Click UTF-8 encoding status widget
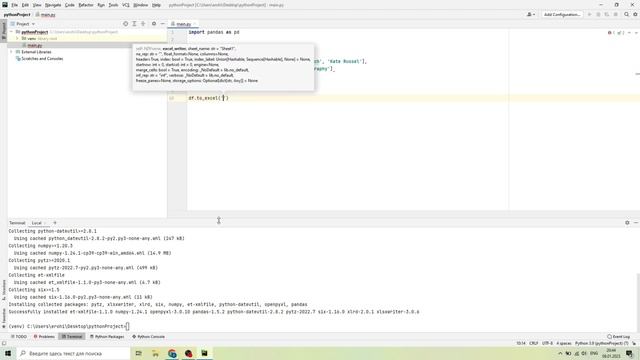The height and width of the screenshot is (360, 640). pos(547,344)
